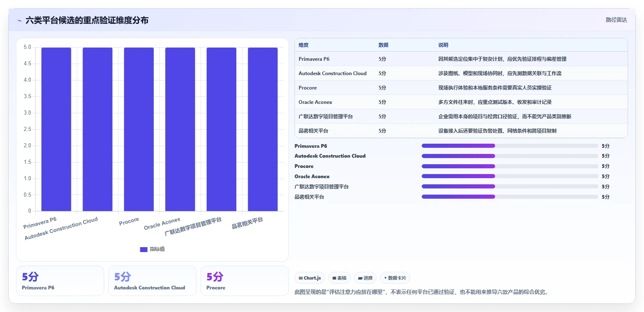Select the Procore bar in chart
The height and width of the screenshot is (312, 644).
[x=139, y=129]
